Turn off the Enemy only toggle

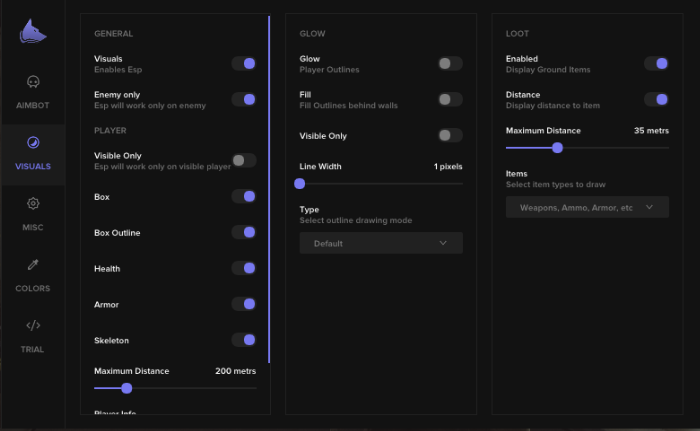[244, 99]
